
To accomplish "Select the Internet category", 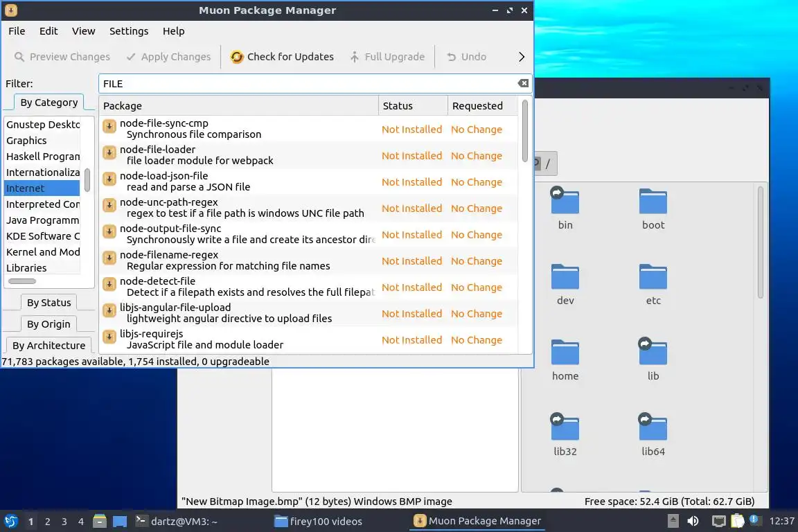I will (x=42, y=188).
